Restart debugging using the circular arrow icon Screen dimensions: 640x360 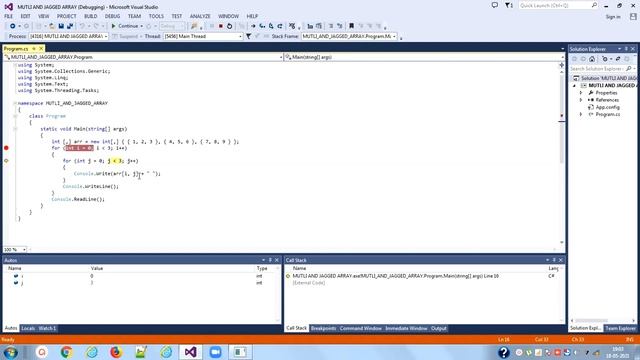pos(229,26)
